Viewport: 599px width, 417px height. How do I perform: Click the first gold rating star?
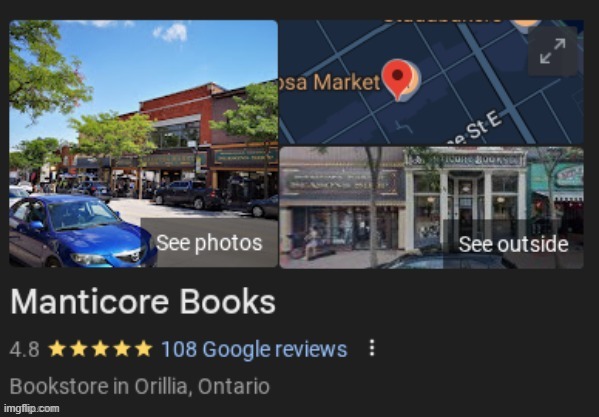[x=57, y=349]
